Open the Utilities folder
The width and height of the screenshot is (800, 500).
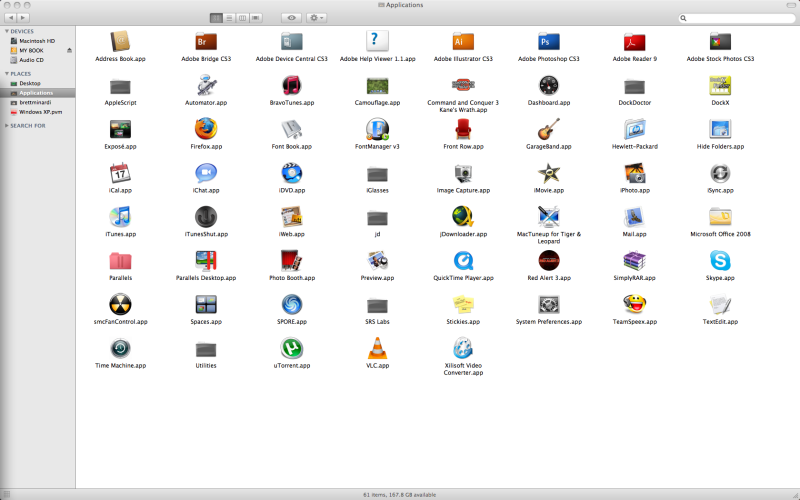[206, 349]
